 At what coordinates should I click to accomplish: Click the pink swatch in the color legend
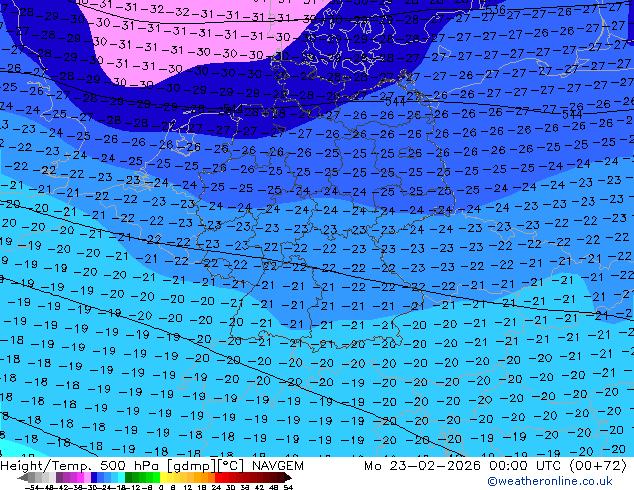coord(87,477)
